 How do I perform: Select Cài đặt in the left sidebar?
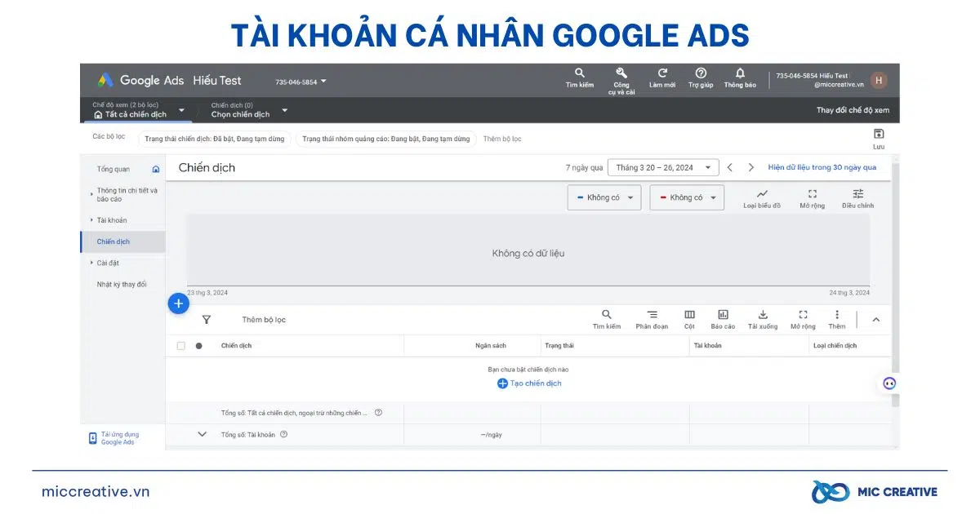[x=107, y=263]
